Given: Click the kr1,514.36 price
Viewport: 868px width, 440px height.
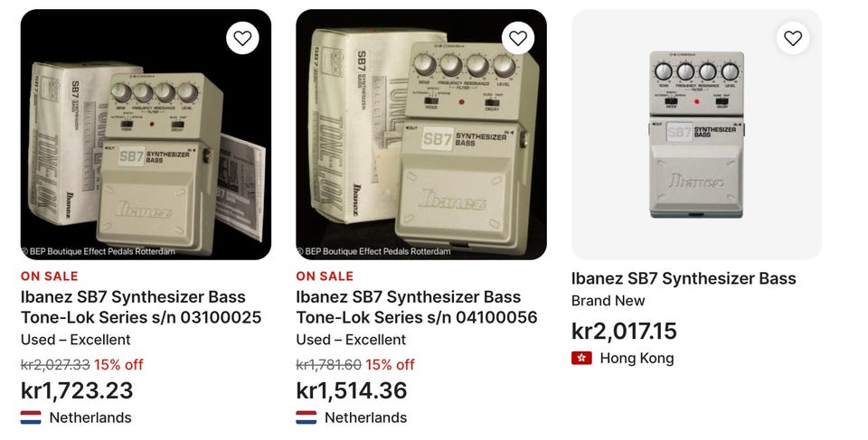Looking at the screenshot, I should click(x=352, y=390).
